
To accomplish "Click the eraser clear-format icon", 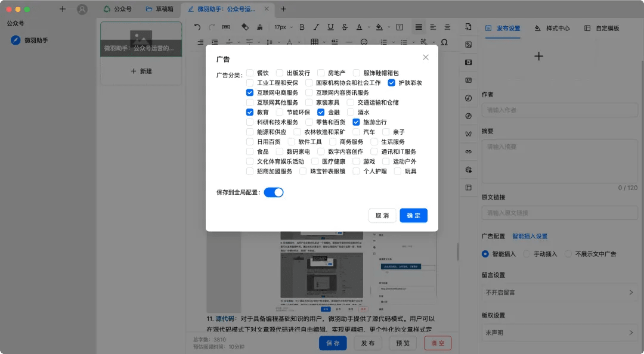I will coord(244,27).
